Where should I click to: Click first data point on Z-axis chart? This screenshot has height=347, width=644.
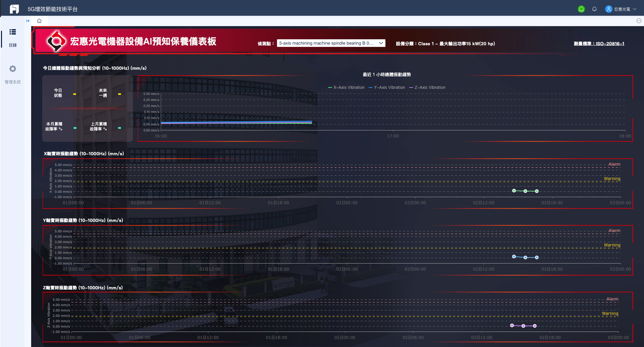(x=512, y=325)
